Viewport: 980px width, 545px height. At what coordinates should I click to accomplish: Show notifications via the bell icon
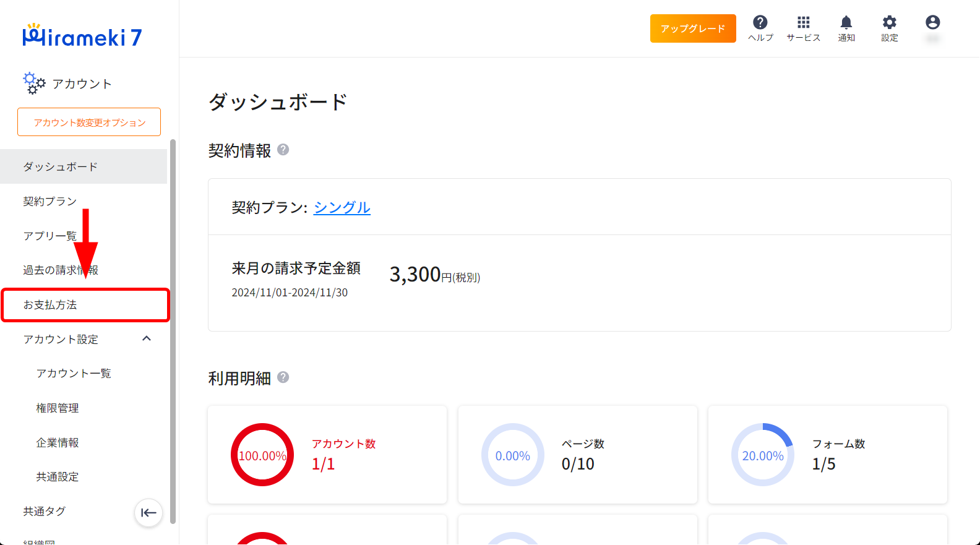[x=846, y=23]
